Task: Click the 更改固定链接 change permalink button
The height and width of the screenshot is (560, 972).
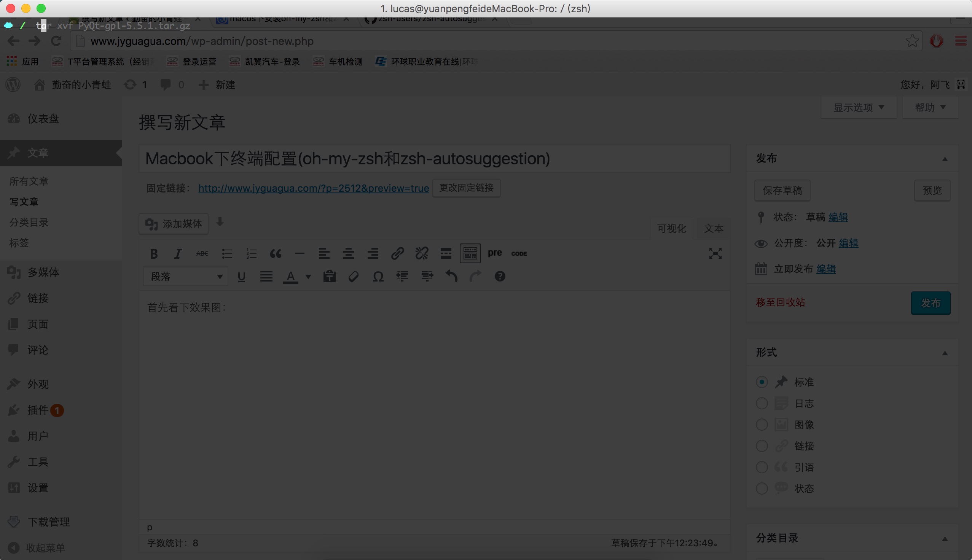Action: (x=466, y=188)
